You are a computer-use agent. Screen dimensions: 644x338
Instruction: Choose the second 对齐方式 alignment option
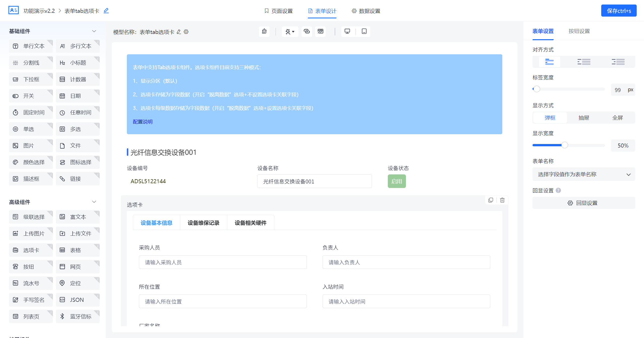[x=584, y=62]
